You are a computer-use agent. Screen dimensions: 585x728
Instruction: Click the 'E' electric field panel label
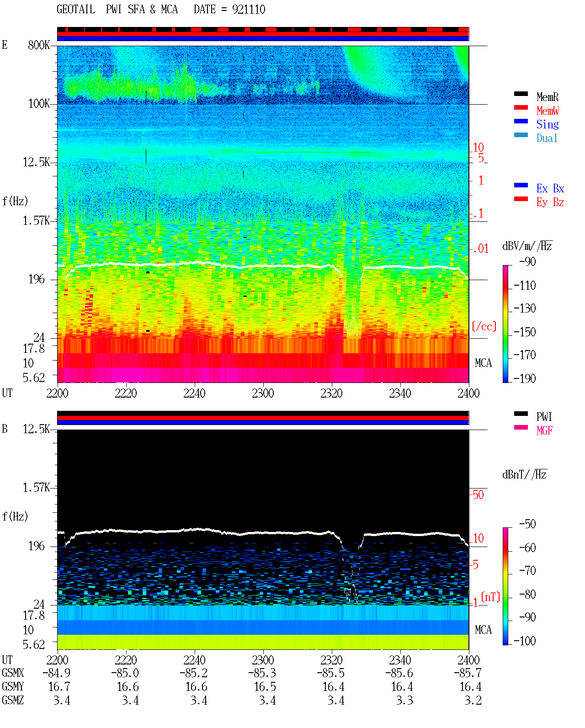[5, 45]
